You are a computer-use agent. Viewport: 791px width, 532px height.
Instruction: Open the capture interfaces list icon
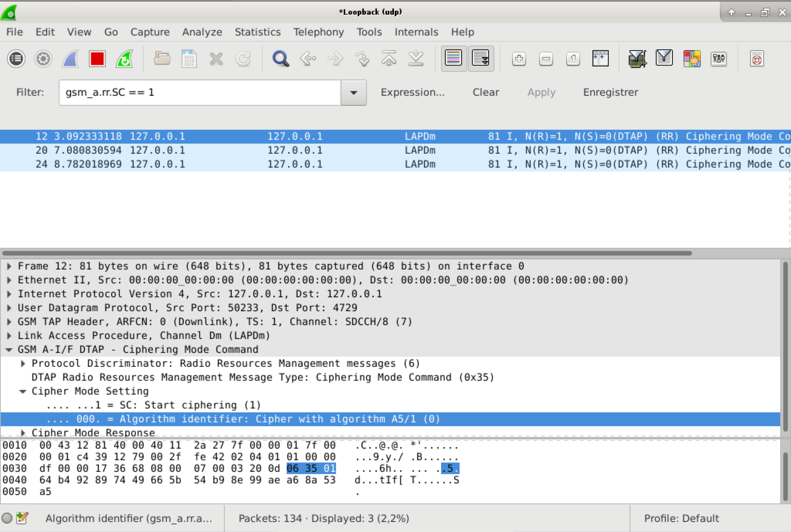(x=16, y=59)
